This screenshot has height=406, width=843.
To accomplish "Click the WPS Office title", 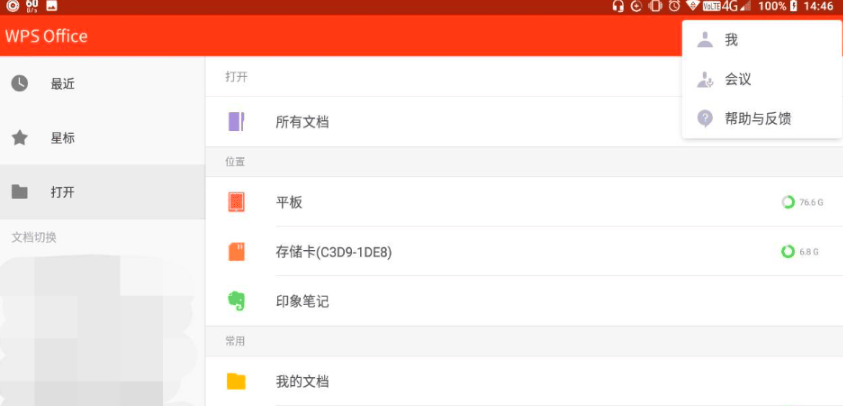I will click(x=46, y=36).
